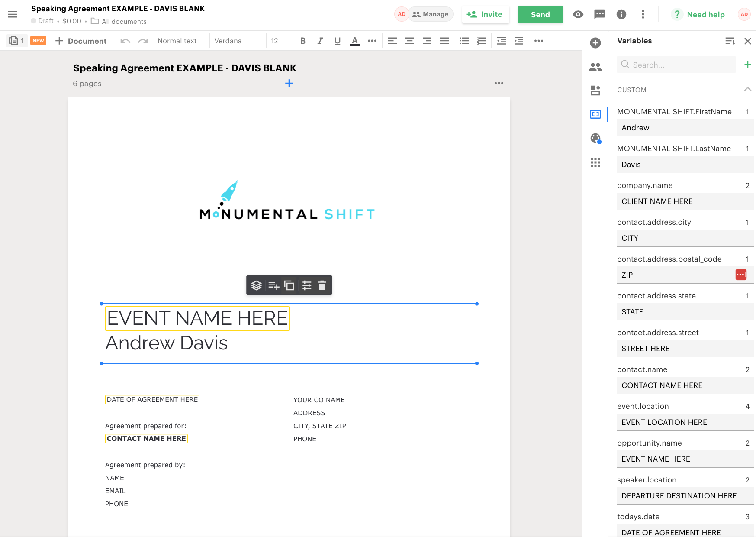Open the text color picker
This screenshot has height=537, width=756.
[x=355, y=41]
